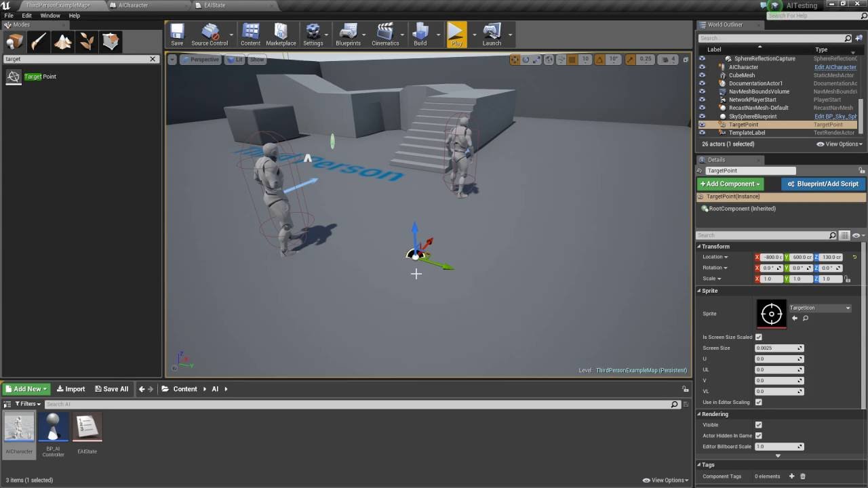Select the scale gizmo mode icon
868x488 pixels.
(536, 60)
